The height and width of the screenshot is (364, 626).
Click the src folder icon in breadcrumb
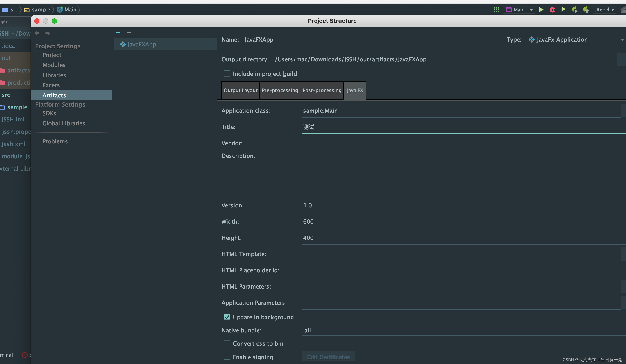pos(5,10)
